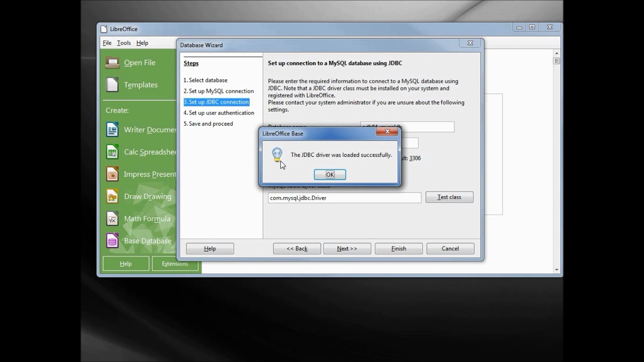The width and height of the screenshot is (644, 362).
Task: Click the Impress Presentation icon
Action: tap(112, 174)
